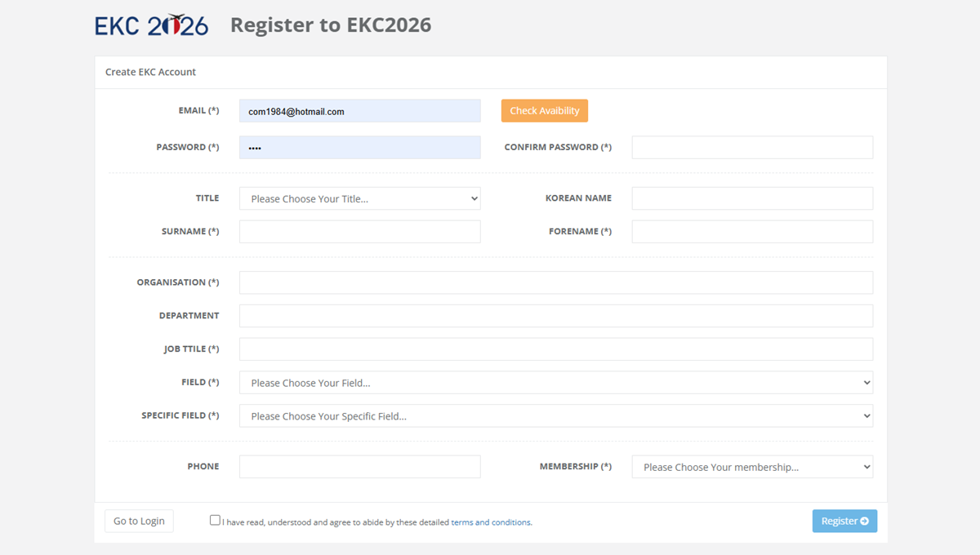
Task: Click the Forename input field
Action: coord(751,232)
